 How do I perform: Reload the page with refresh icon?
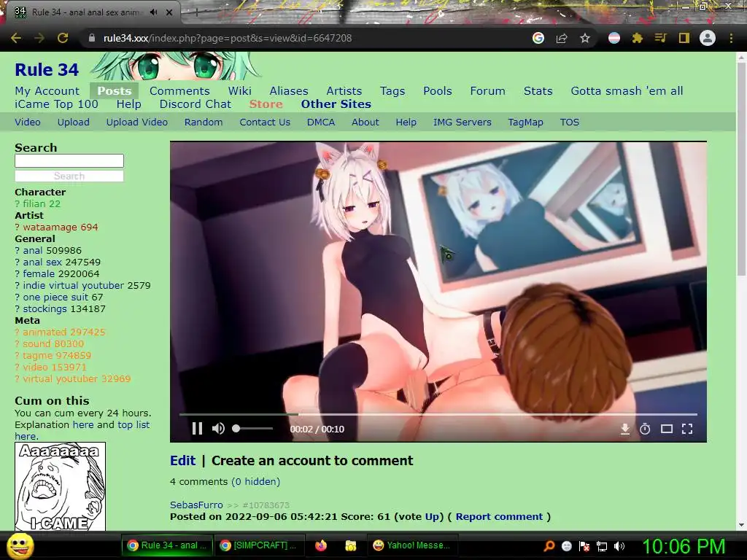(x=63, y=38)
